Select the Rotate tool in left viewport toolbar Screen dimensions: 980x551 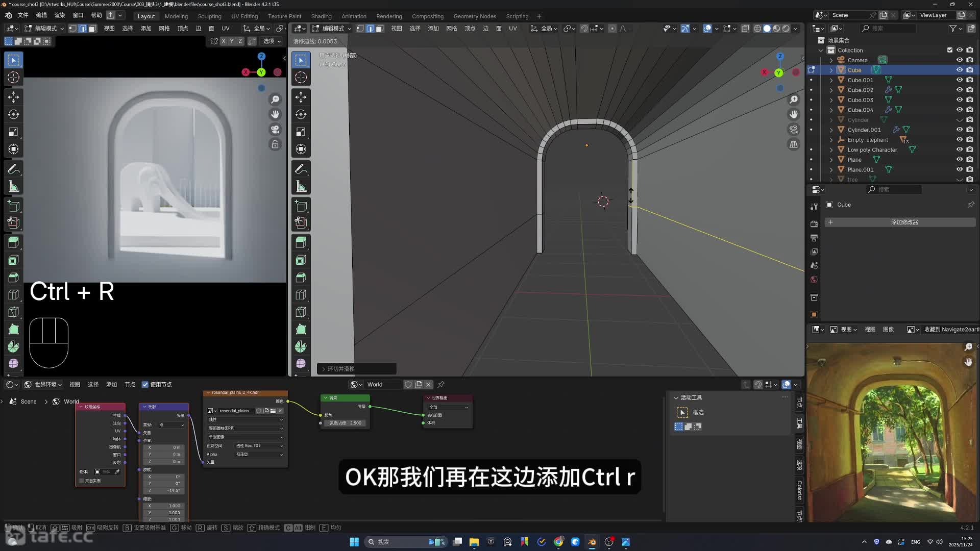[x=14, y=114]
